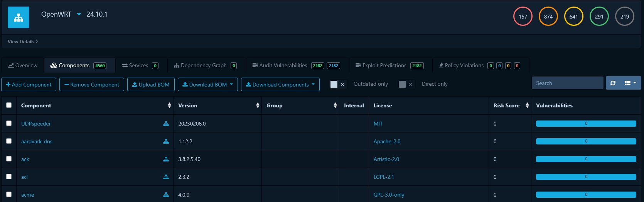Open the Download BOM dropdown
The width and height of the screenshot is (644, 202).
point(208,85)
